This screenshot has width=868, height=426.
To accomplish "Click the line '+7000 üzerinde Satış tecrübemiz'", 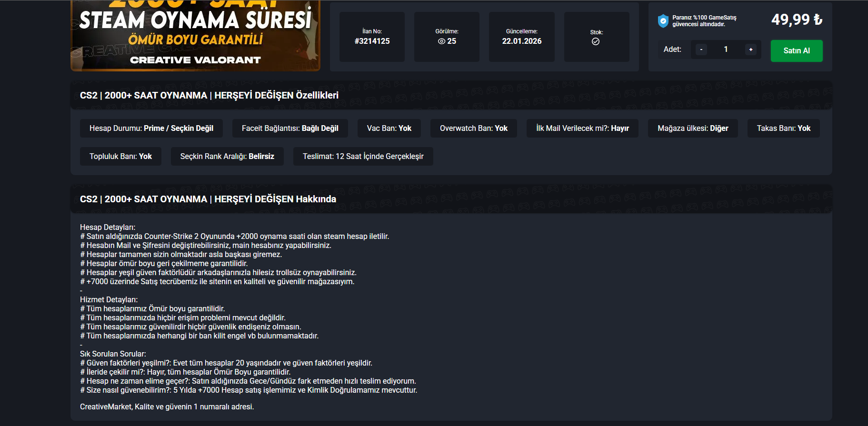I will 217,281.
